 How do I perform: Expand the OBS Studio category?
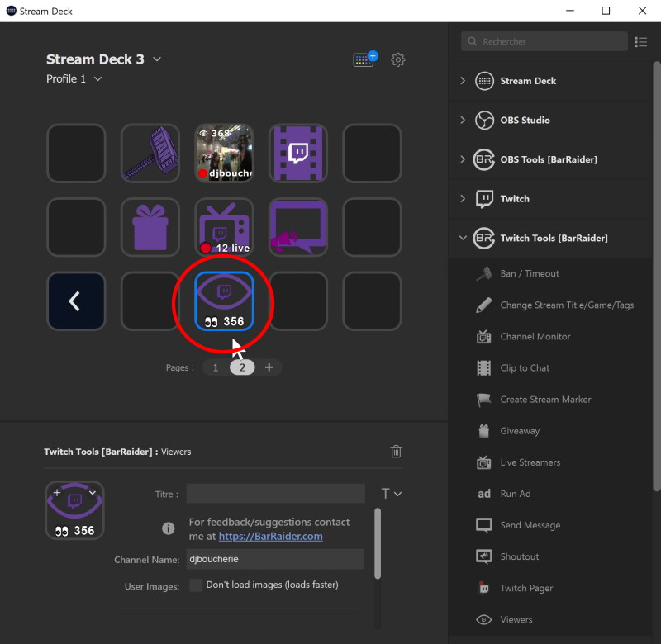(462, 120)
